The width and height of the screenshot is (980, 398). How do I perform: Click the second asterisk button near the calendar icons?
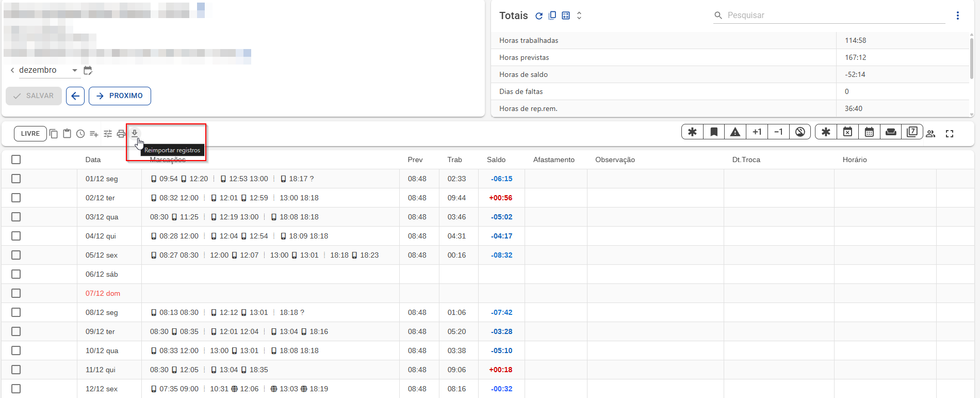click(x=826, y=132)
